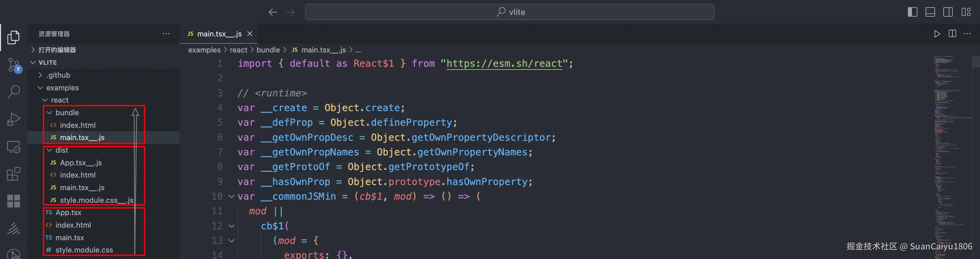Click the bundle breadcrumb segment
Viewport: 980px width, 259px height.
(268, 50)
